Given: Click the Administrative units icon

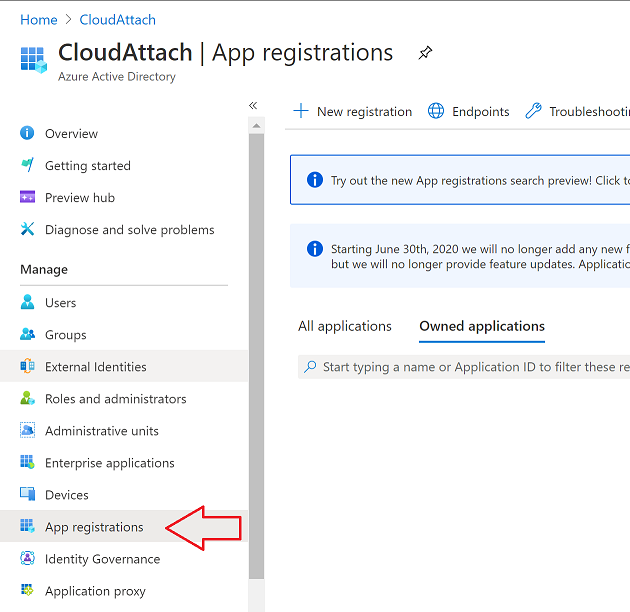Looking at the screenshot, I should (27, 430).
